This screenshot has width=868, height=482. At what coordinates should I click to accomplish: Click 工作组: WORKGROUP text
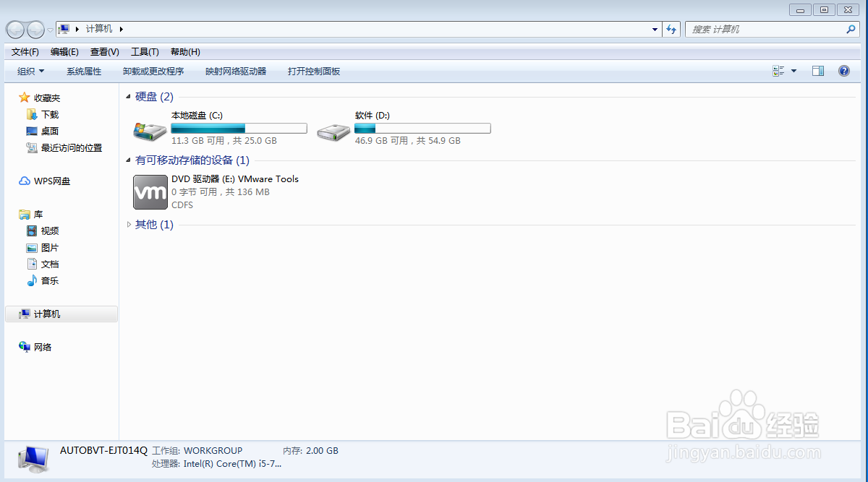(x=197, y=450)
